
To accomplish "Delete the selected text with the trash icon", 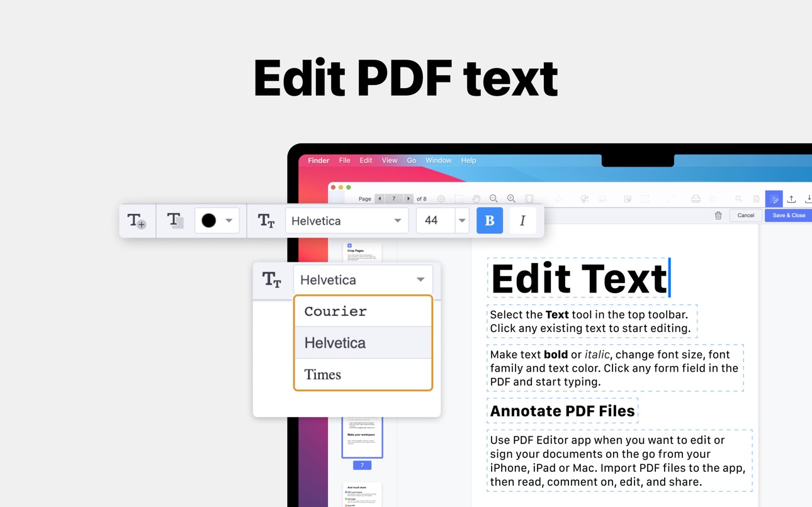I will [718, 215].
